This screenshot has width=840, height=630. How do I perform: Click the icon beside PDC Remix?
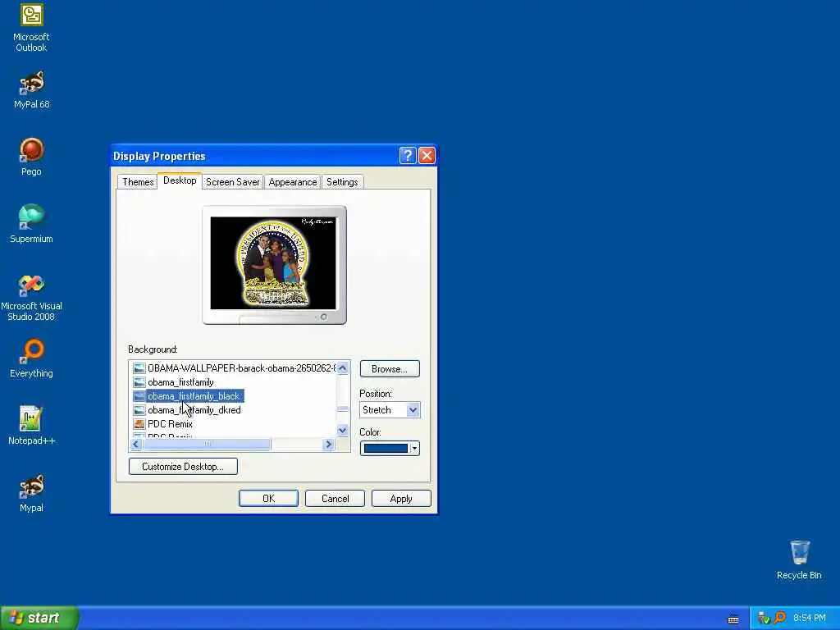pyautogui.click(x=139, y=424)
